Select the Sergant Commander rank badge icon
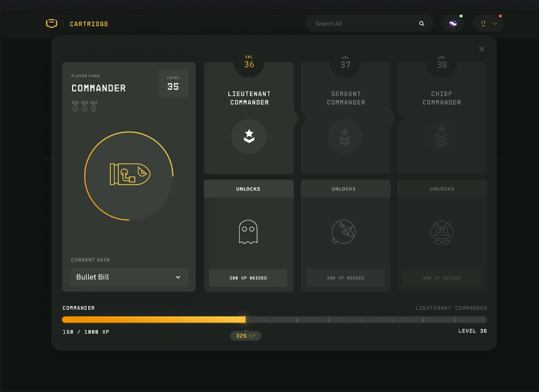The width and height of the screenshot is (539, 392). 345,136
